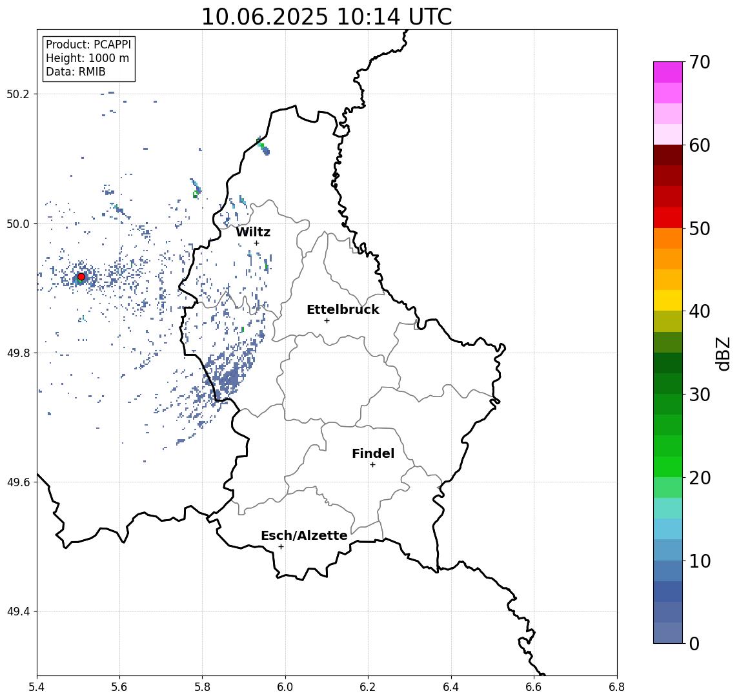Click the colorbar tick label 50
739x700 pixels.
tap(700, 229)
